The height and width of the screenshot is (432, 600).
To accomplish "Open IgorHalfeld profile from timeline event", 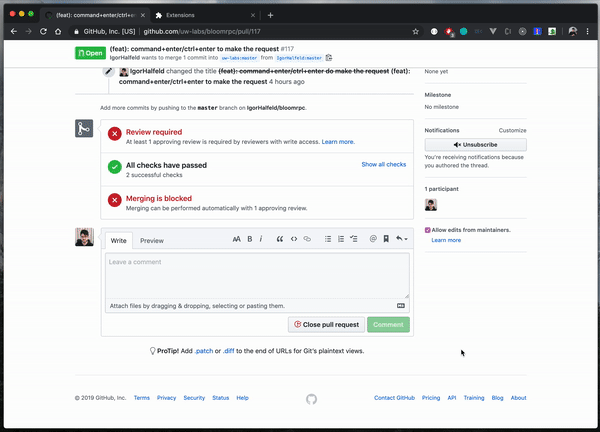I will 147,71.
